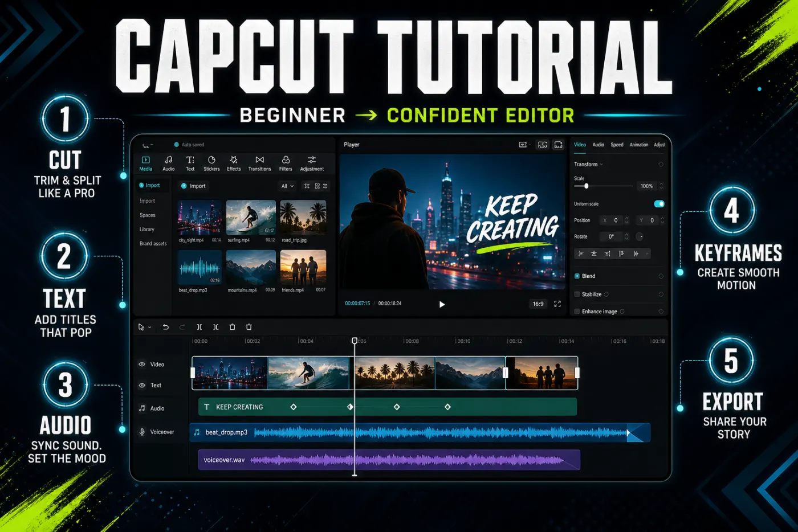Open the player fullscreen icon

click(557, 304)
